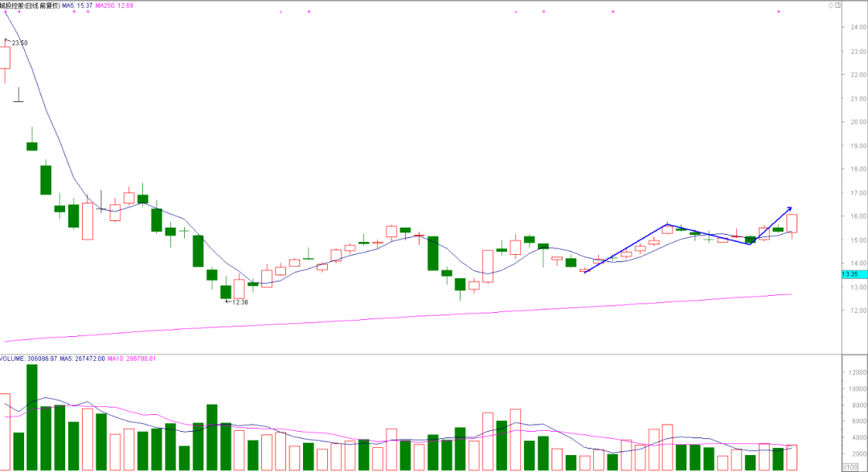Click the 20.00 price axis label
Screen dimensions: 868x472
[858, 122]
